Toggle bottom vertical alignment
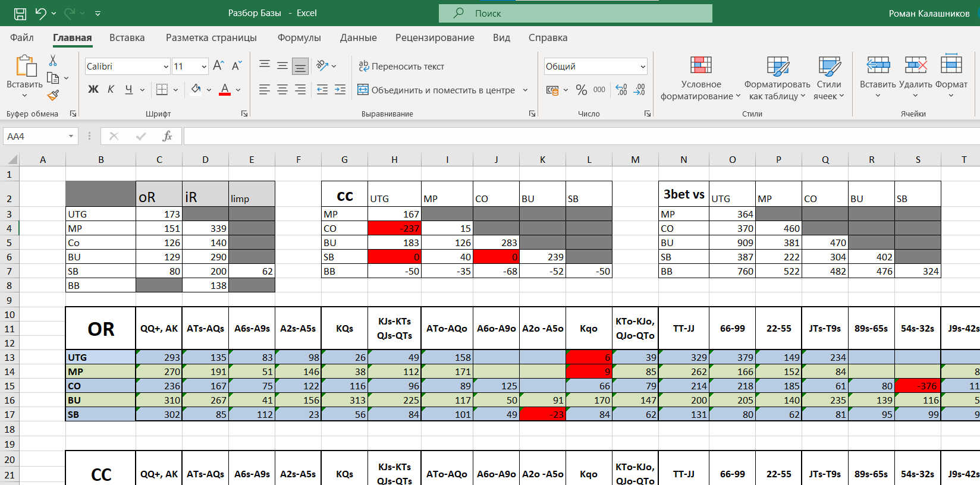Screen dimensions: 980x485 click(x=300, y=66)
